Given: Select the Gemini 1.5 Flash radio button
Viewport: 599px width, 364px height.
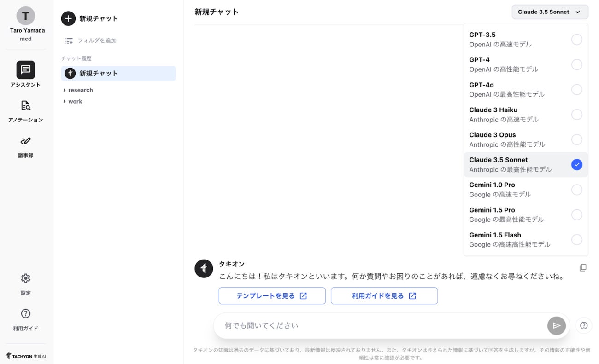Looking at the screenshot, I should 577,240.
